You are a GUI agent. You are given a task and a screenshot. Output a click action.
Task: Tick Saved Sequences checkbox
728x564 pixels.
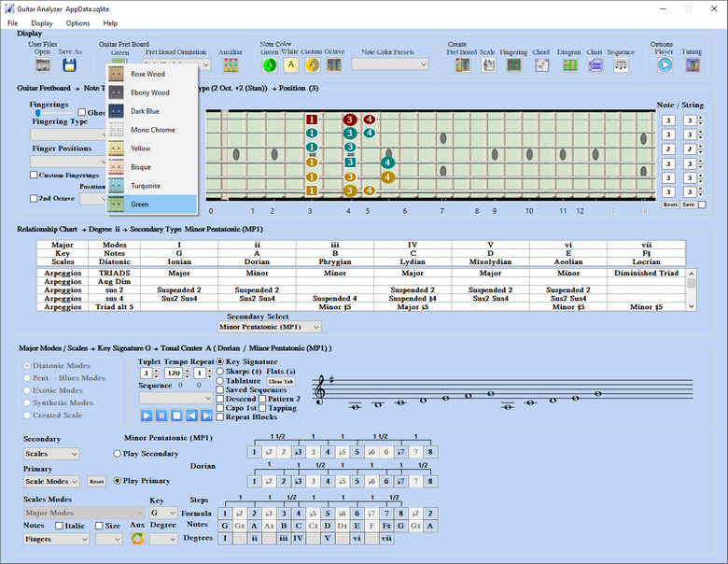click(220, 389)
